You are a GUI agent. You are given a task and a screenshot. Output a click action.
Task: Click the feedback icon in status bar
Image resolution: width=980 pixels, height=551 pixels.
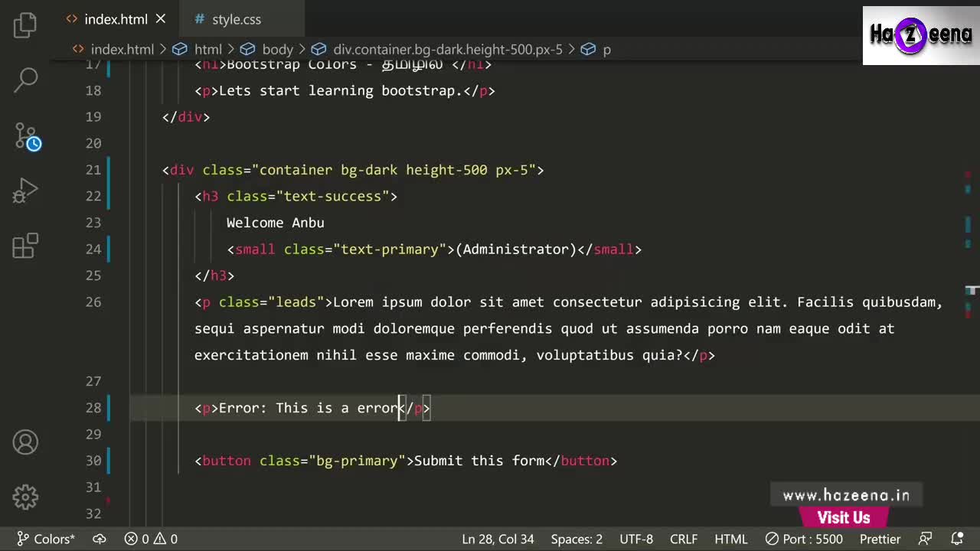926,539
